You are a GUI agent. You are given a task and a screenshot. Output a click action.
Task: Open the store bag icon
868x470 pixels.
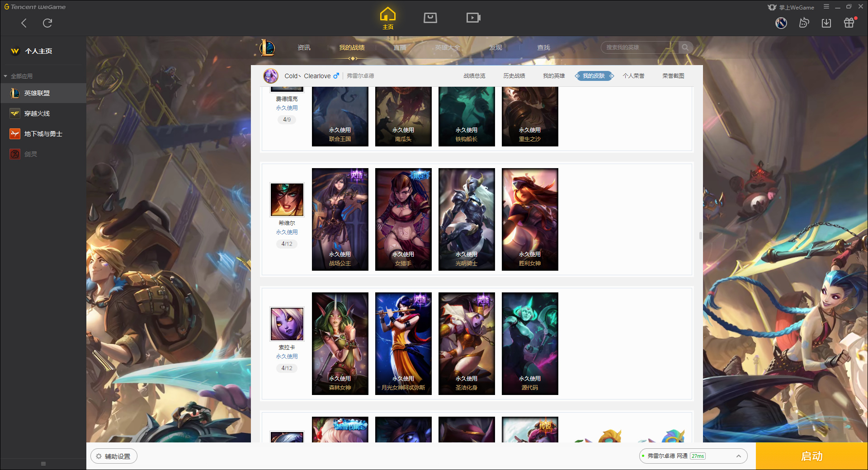point(430,18)
